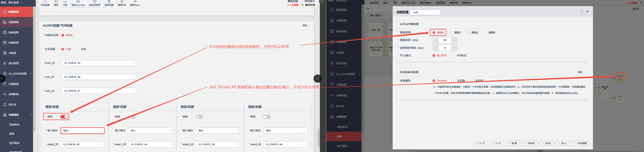This screenshot has width=644, height=152.
Task: Click fullscreen icon in 当前配置 dialog
Action: pyautogui.click(x=582, y=11)
